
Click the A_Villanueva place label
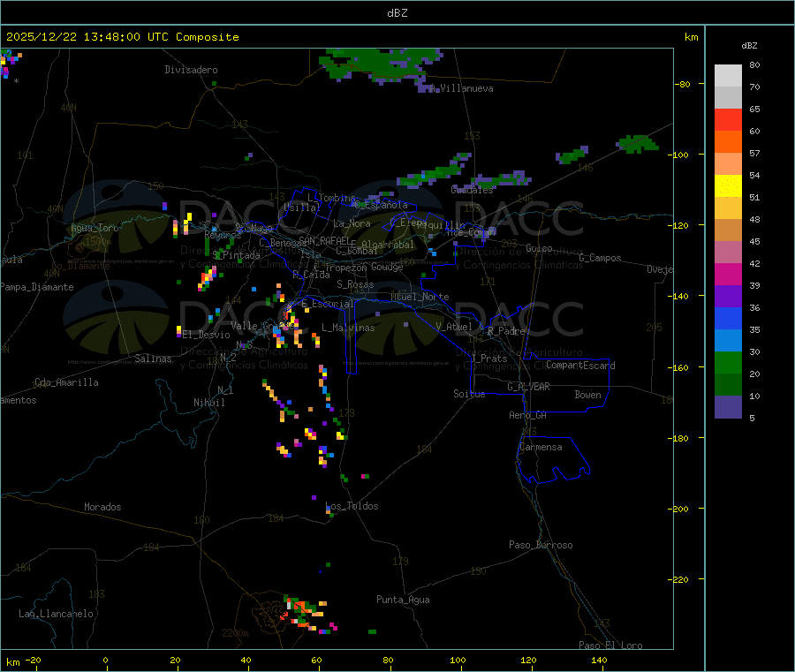pos(462,88)
